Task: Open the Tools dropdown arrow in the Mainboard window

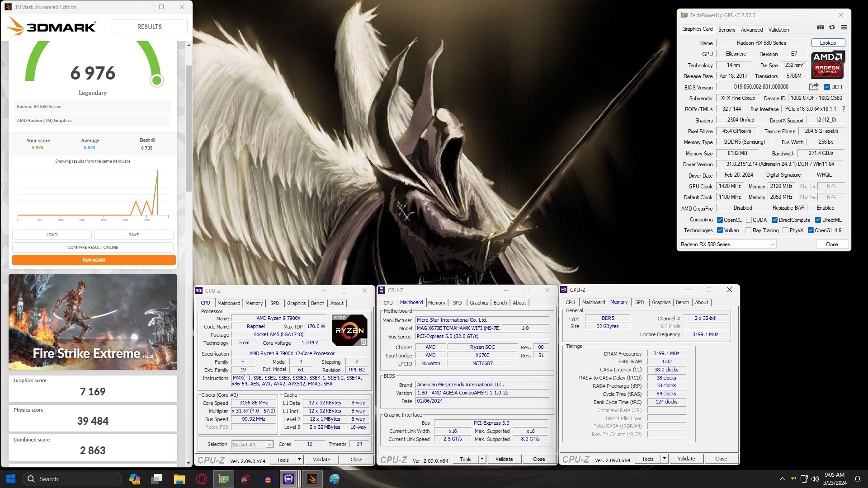Action: [x=482, y=459]
